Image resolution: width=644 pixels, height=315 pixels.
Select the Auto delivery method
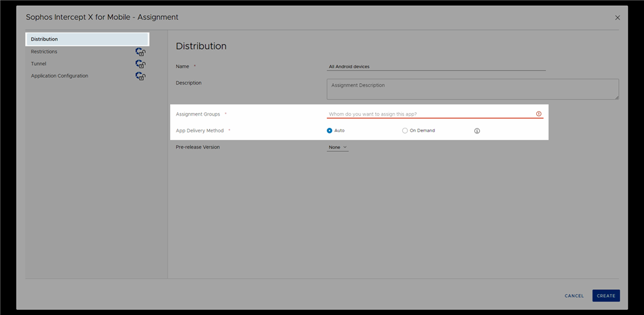pyautogui.click(x=336, y=131)
